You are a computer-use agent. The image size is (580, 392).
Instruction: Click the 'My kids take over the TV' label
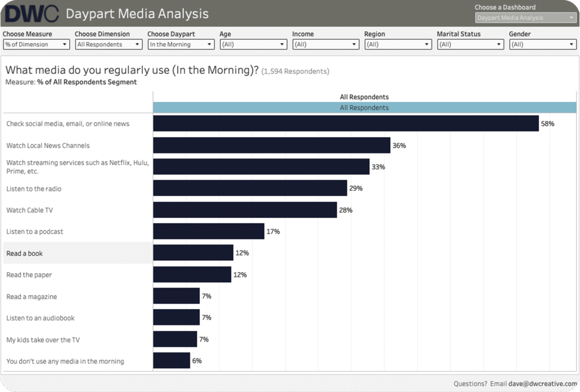43,340
